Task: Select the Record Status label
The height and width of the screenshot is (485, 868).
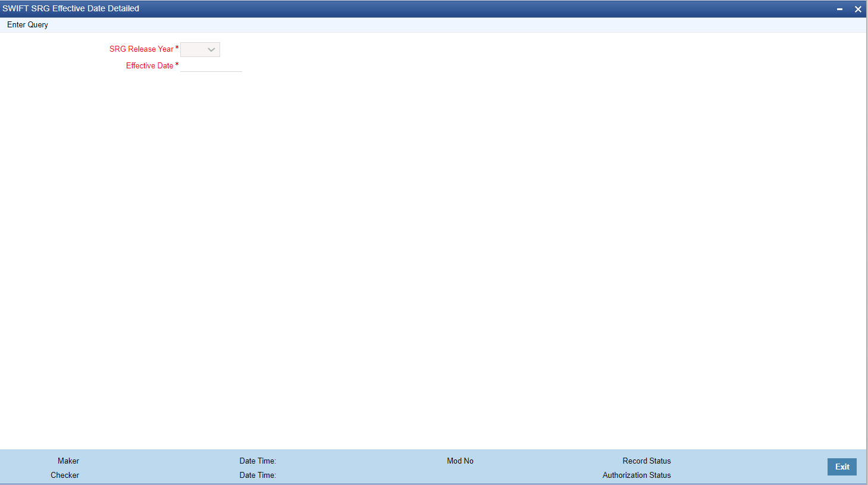Action: (x=647, y=461)
